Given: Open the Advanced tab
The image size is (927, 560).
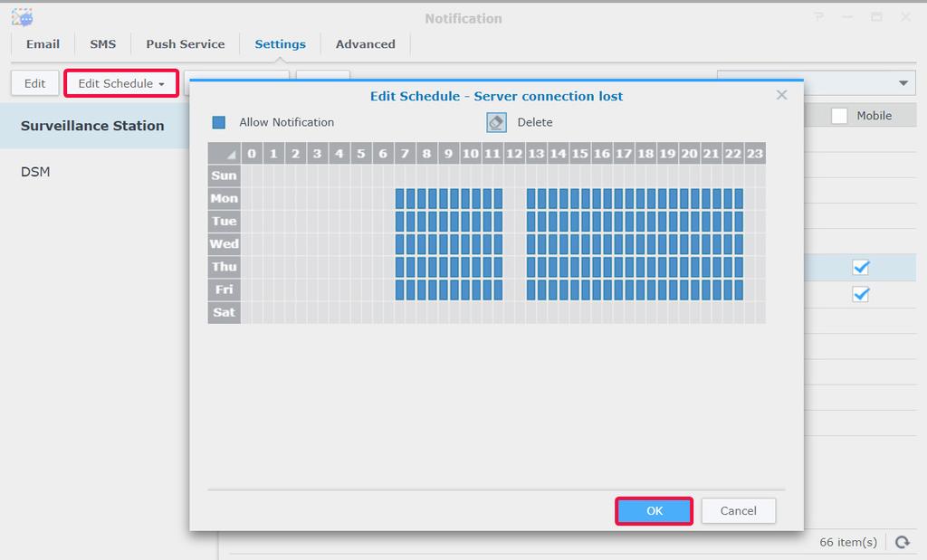Looking at the screenshot, I should pyautogui.click(x=366, y=44).
